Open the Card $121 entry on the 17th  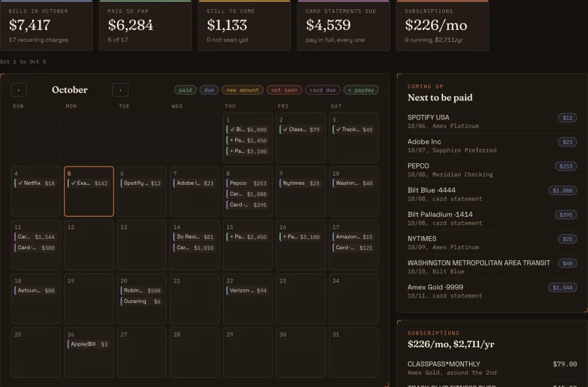(353, 247)
